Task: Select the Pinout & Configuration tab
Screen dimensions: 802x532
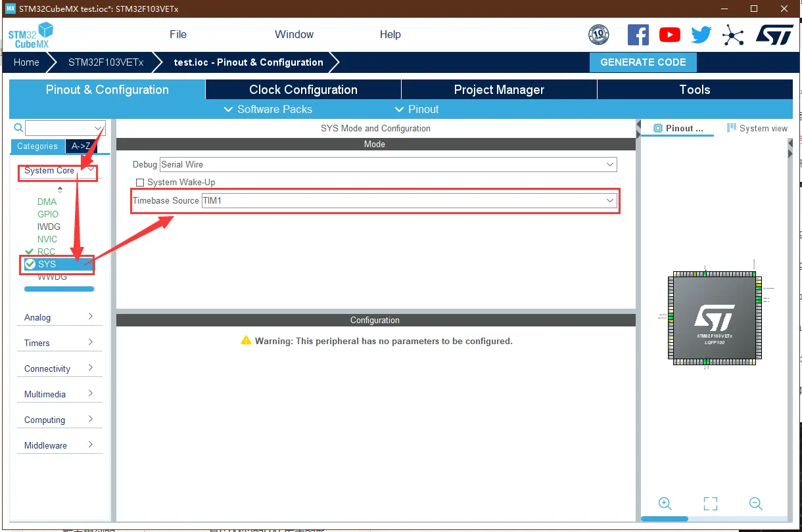Action: point(107,89)
